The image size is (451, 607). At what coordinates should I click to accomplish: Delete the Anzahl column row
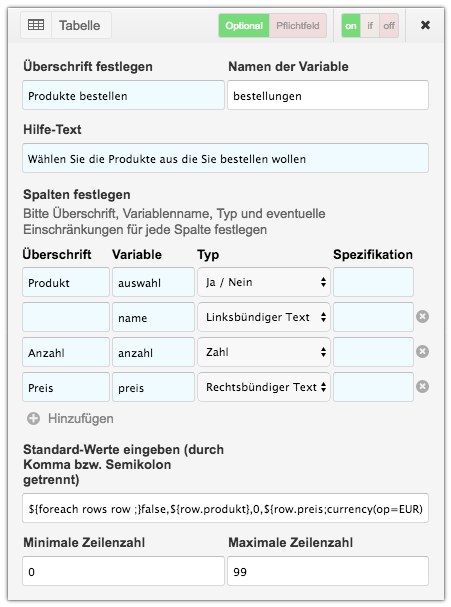(422, 352)
